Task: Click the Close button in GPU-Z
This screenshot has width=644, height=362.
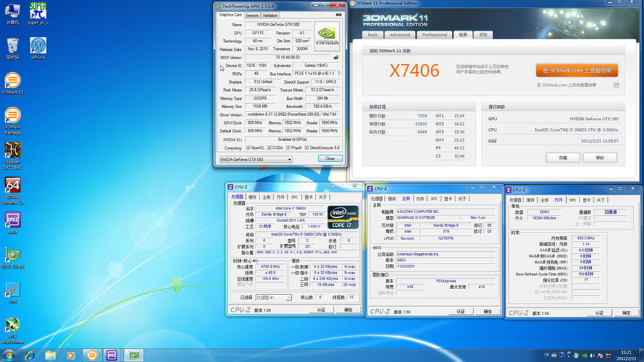Action: pos(330,158)
